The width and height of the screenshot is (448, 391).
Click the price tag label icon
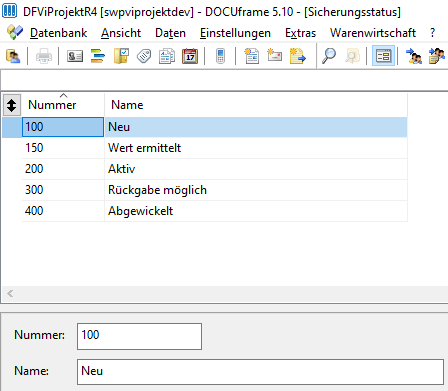144,56
